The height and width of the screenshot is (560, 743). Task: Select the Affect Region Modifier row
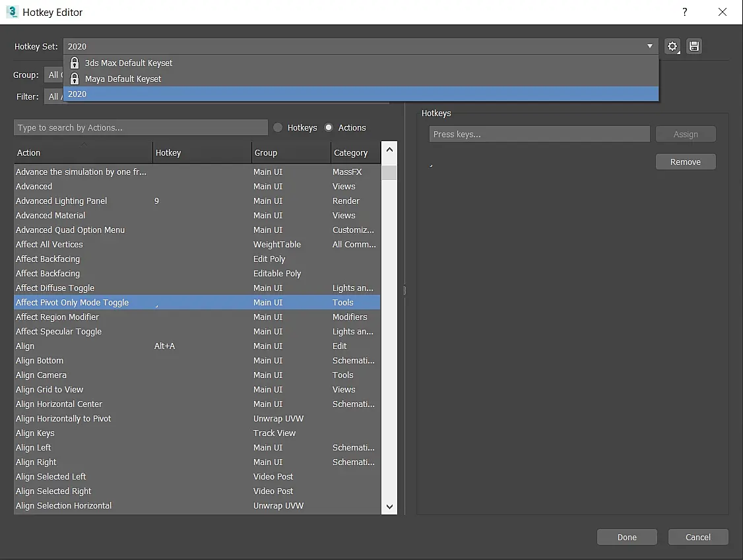pos(197,317)
